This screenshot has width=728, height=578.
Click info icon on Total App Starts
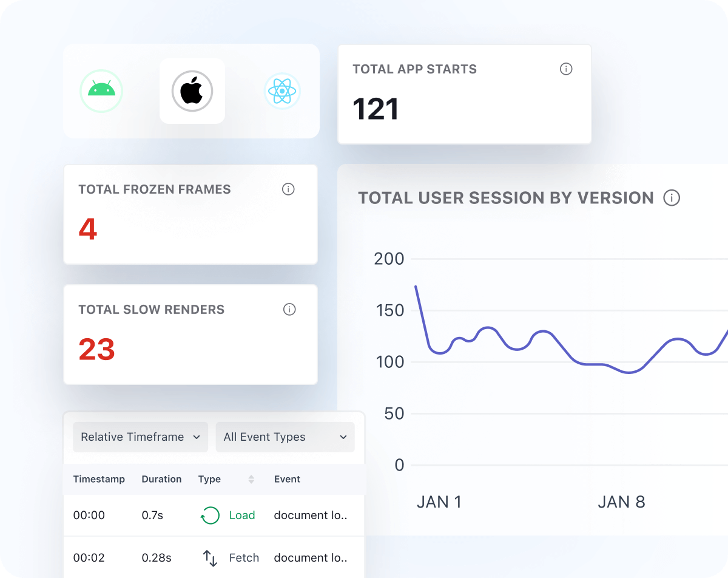tap(565, 69)
